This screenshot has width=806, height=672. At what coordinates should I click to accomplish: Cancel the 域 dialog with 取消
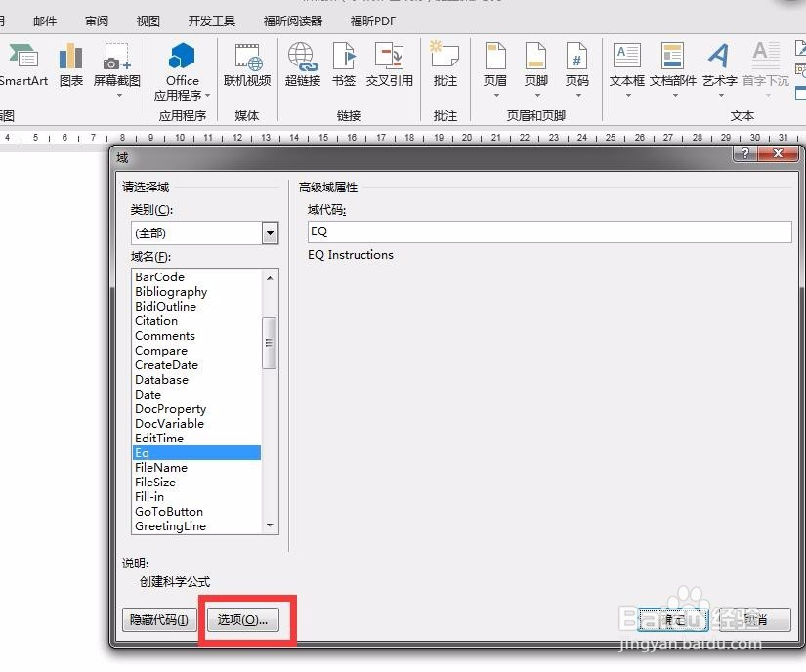tap(755, 620)
